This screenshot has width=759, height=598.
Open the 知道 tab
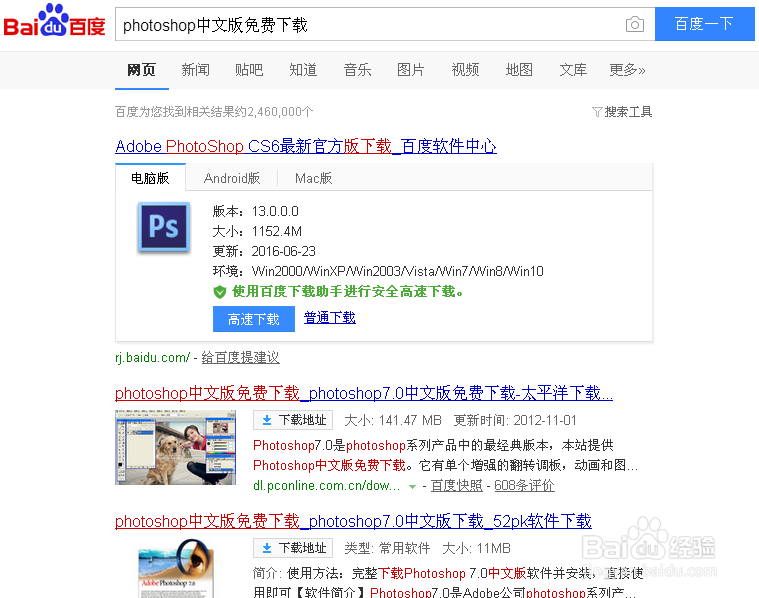303,70
